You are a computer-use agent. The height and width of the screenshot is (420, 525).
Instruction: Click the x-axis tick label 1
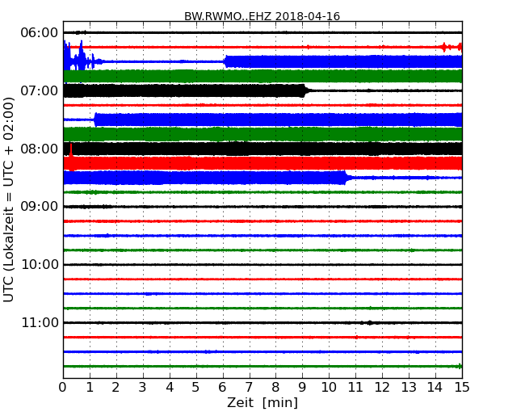pos(90,388)
